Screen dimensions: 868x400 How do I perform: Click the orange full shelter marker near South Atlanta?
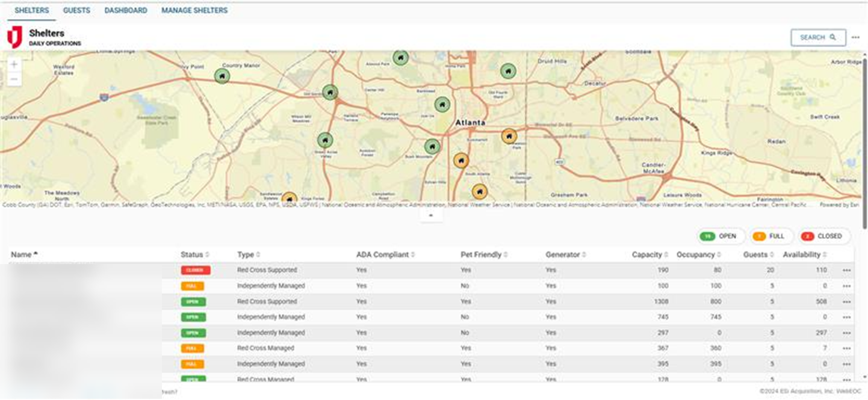(460, 160)
